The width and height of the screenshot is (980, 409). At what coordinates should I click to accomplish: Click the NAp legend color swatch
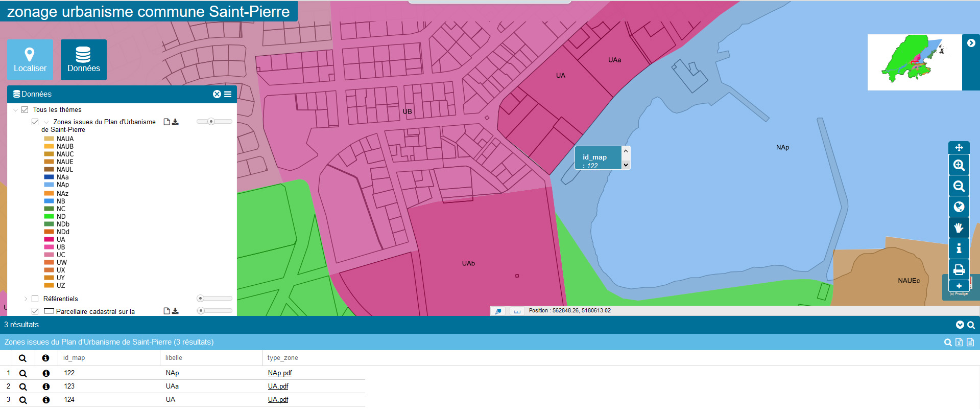49,185
